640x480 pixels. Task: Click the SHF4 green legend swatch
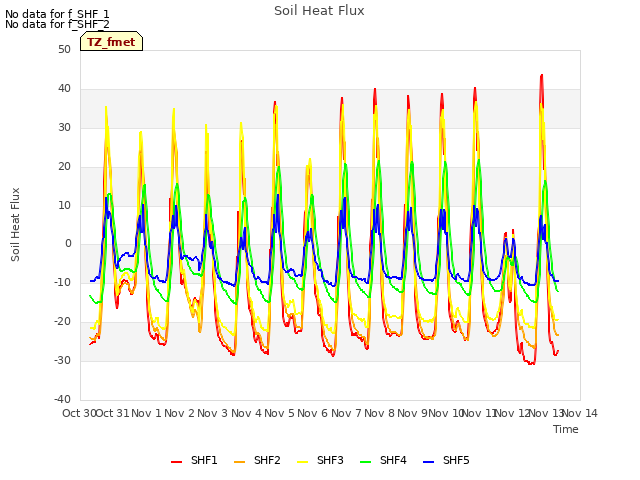[365, 461]
